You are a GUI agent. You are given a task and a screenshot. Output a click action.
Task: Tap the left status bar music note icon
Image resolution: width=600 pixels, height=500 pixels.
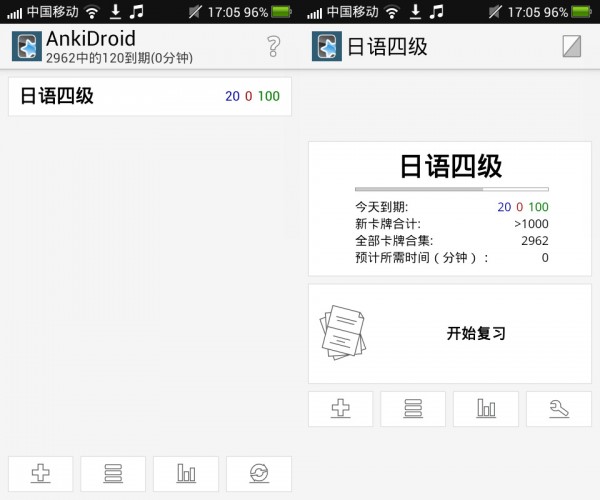tap(136, 11)
